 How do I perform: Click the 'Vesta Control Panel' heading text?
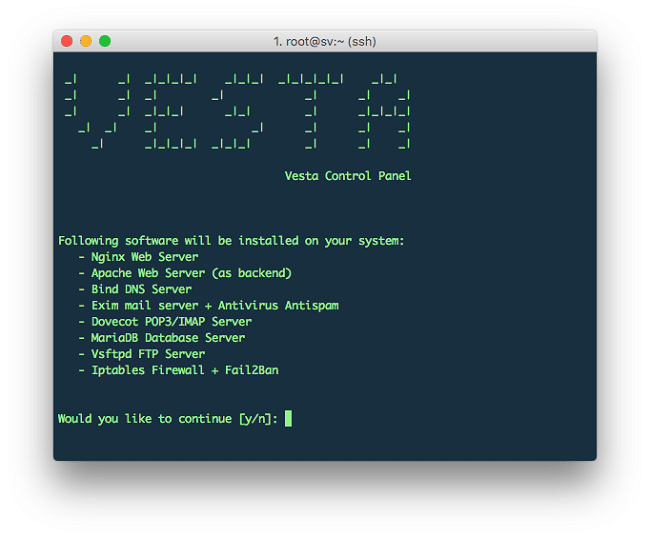[x=348, y=176]
